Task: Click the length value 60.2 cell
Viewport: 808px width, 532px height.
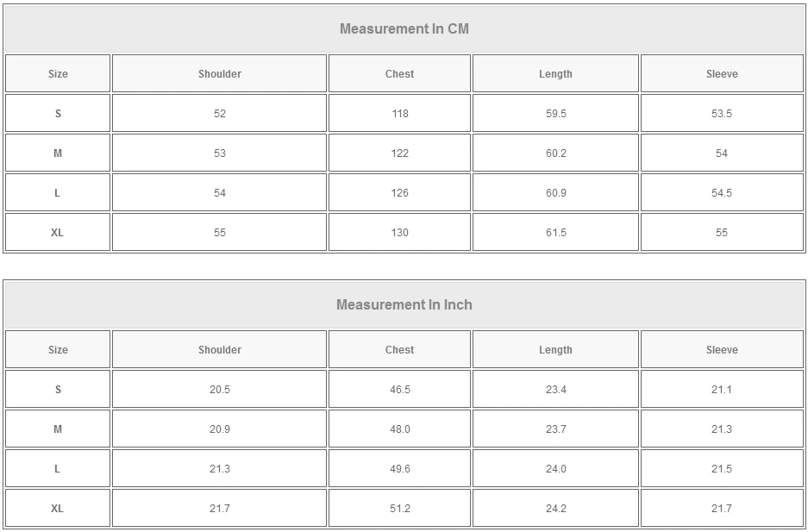Action: tap(555, 153)
